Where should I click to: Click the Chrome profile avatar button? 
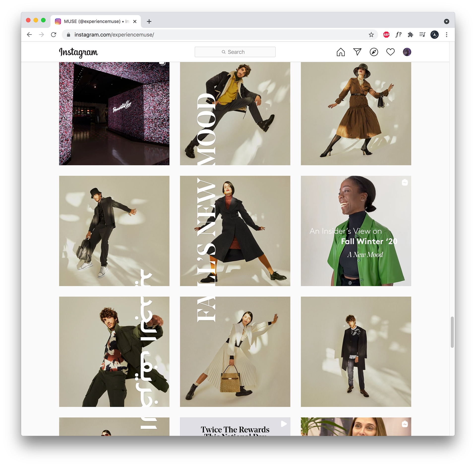click(435, 35)
